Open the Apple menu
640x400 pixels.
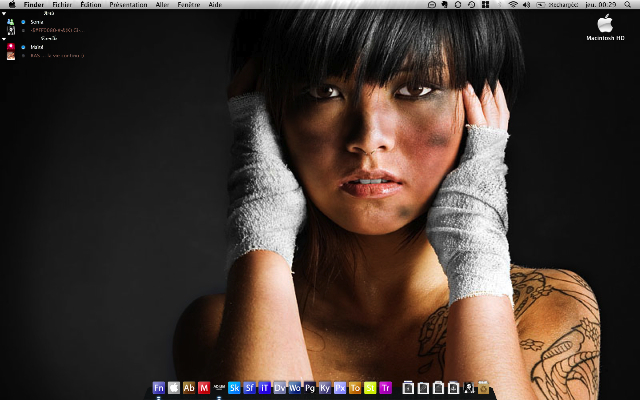(12, 4)
